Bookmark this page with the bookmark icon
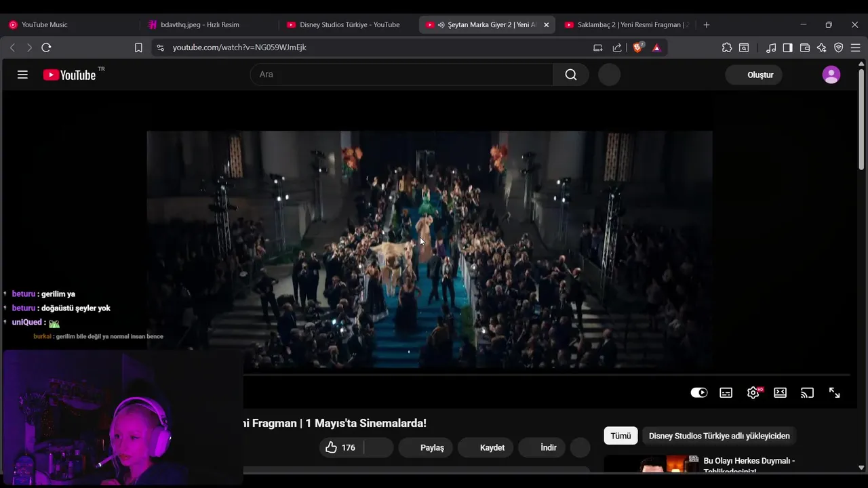 [x=138, y=47]
